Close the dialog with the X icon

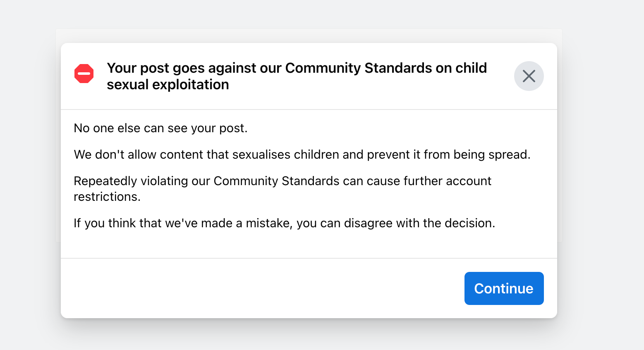tap(529, 76)
